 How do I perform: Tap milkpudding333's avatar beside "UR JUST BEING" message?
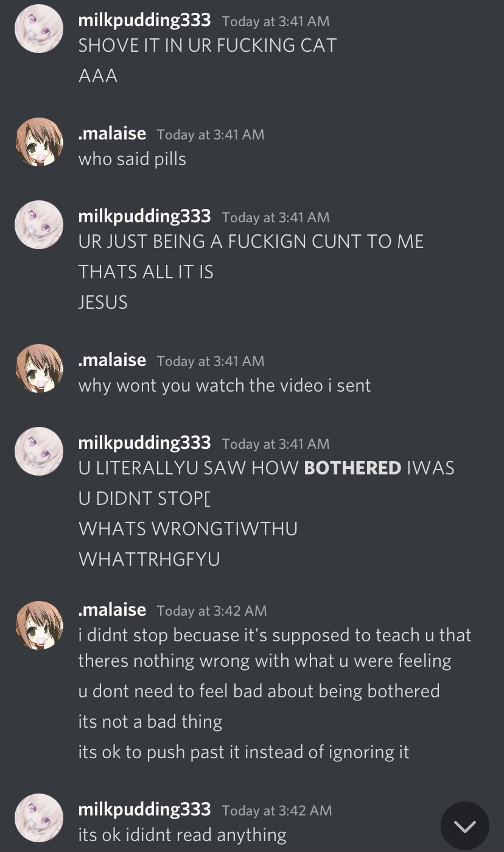39,225
